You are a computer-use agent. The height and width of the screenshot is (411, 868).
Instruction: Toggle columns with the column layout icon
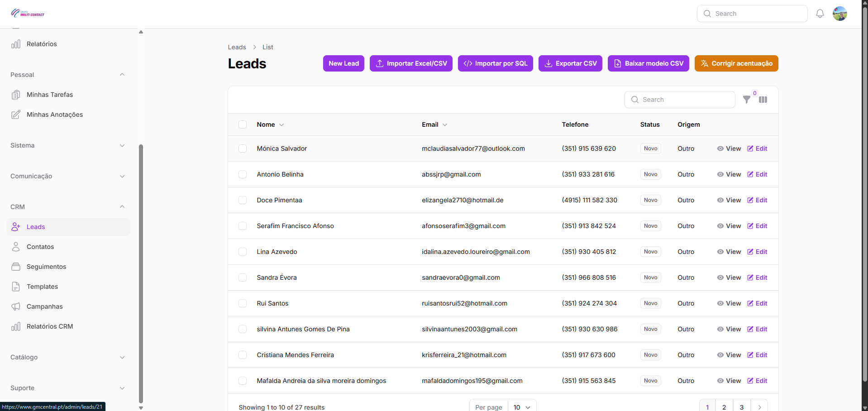click(x=763, y=100)
